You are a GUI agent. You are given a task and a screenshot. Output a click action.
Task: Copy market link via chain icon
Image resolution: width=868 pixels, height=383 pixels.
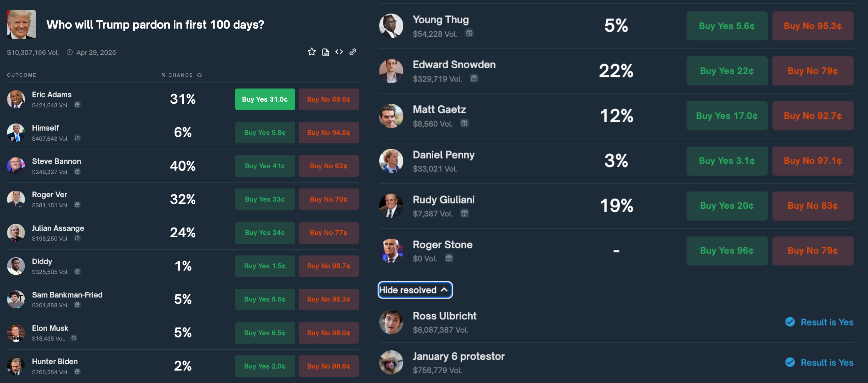(x=353, y=52)
